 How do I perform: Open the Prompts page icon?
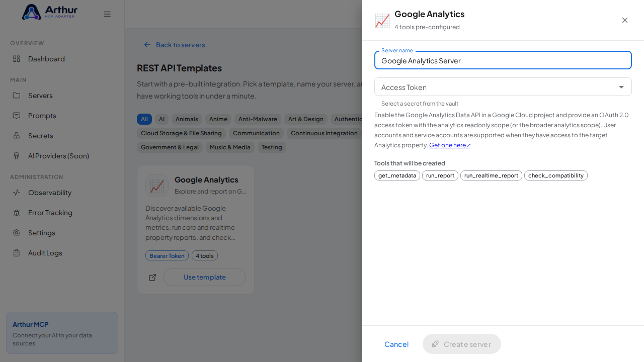click(17, 116)
